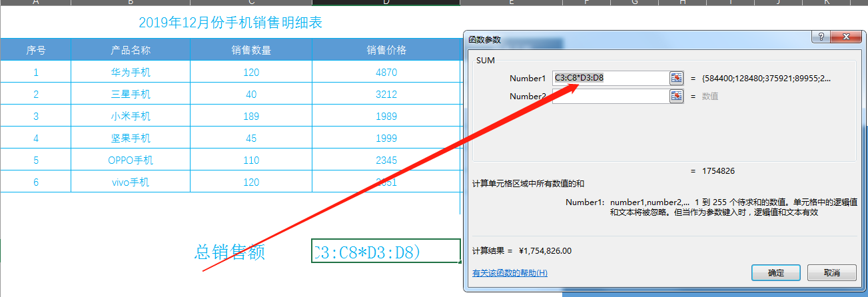Select the 华为手机 cell
The image size is (868, 297).
(131, 72)
